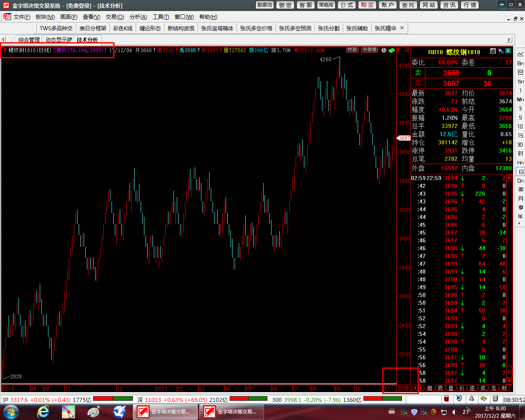The width and height of the screenshot is (525, 420).
Task: Click the bar chart icon beside 螺纹钢1810
Action: click(493, 51)
